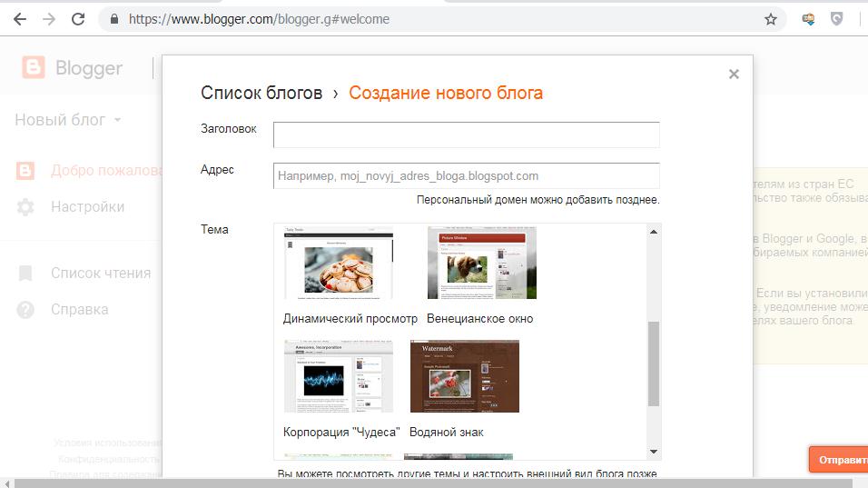Click the Создание нового блога heading
The image size is (868, 488).
pyautogui.click(x=446, y=93)
